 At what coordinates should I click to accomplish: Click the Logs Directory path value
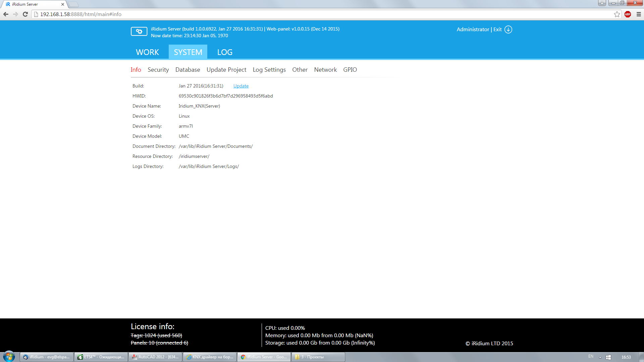pyautogui.click(x=209, y=167)
